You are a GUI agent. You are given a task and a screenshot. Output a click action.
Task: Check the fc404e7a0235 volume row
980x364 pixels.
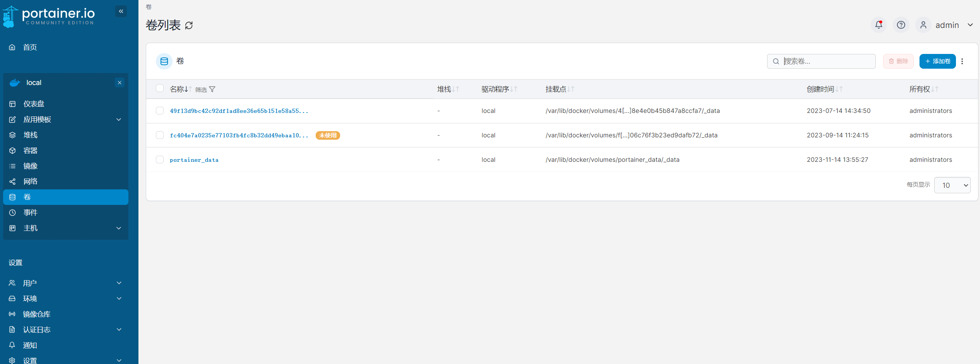160,135
